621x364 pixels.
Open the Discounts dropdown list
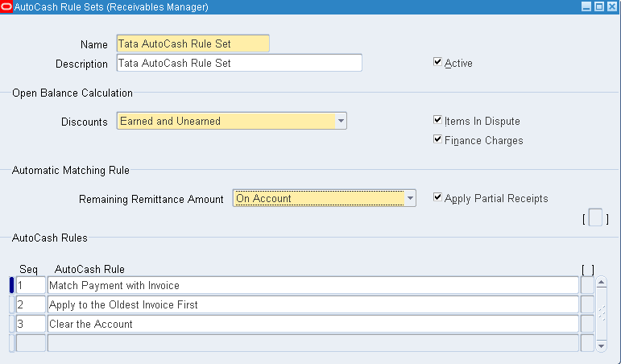341,122
